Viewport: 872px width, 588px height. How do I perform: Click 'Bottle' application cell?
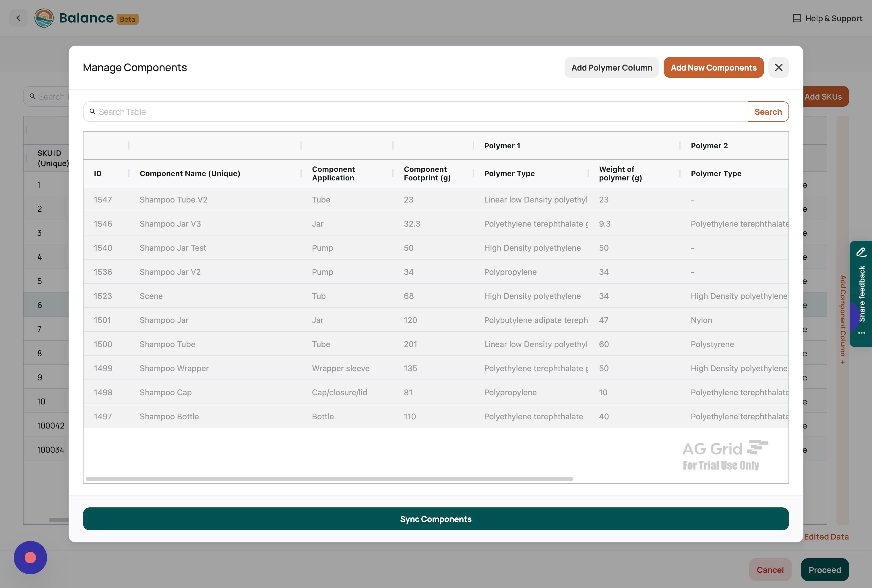click(x=323, y=417)
